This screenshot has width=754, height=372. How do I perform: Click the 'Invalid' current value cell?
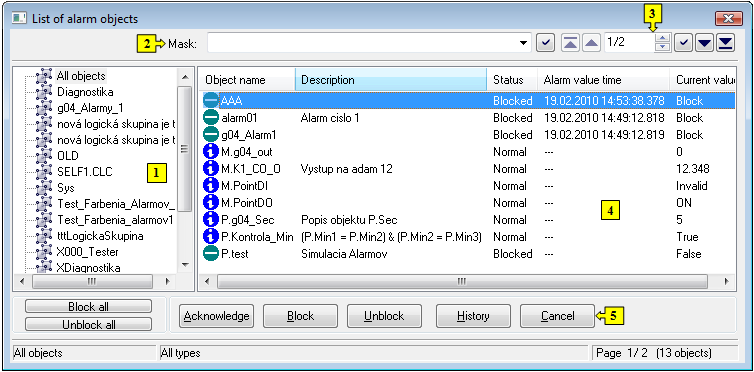(x=691, y=186)
